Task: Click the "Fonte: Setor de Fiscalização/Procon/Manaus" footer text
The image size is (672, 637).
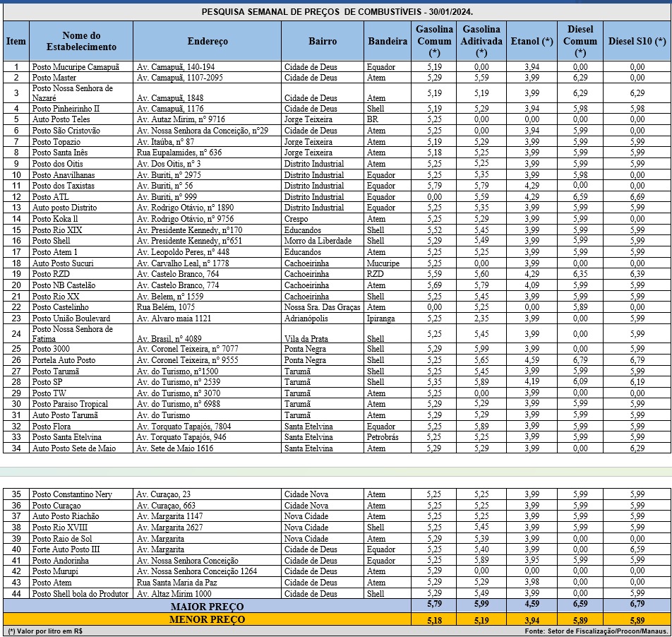Action: 596,631
